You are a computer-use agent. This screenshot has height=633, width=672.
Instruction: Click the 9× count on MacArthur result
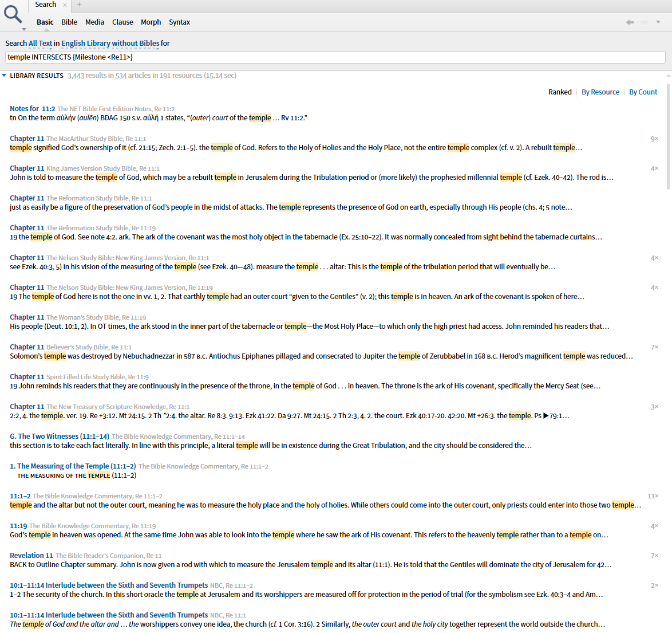[x=654, y=139]
